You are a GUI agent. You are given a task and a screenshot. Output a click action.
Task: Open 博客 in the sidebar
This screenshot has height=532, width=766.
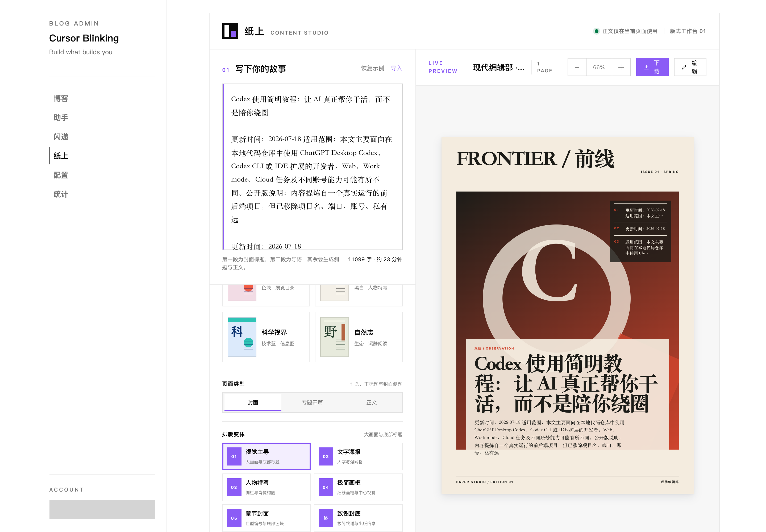coord(61,99)
